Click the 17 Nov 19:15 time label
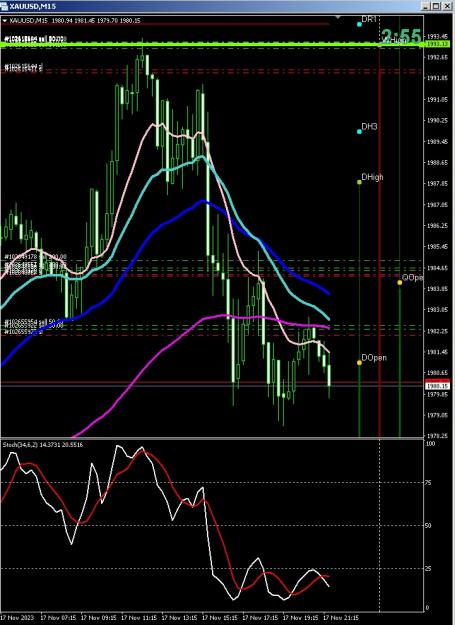This screenshot has width=455, height=625. (300, 618)
